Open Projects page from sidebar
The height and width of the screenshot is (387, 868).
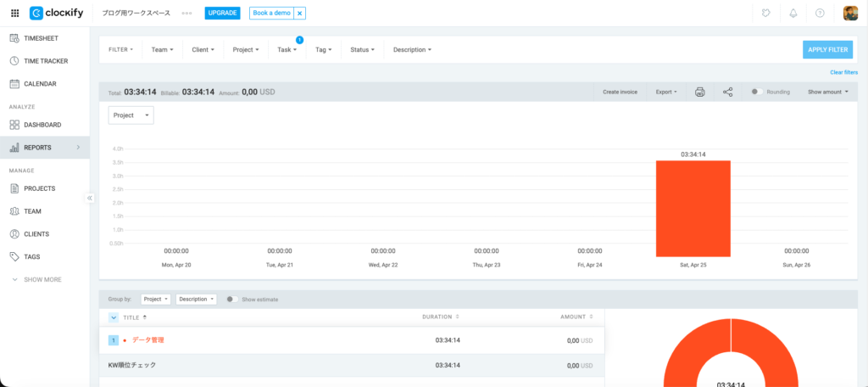pyautogui.click(x=39, y=188)
